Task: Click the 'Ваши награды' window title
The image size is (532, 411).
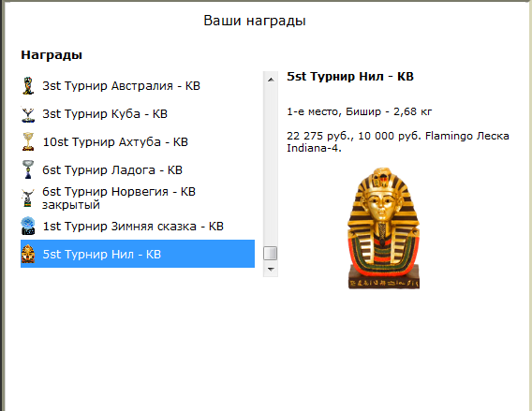Action: click(255, 21)
